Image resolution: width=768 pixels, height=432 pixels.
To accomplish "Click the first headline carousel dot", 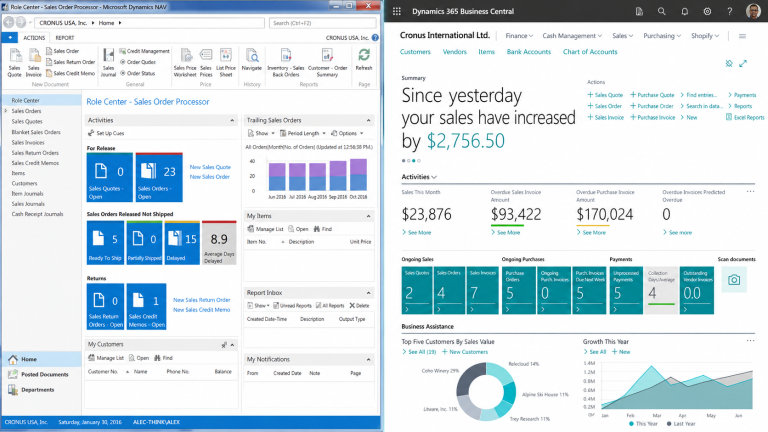I will (404, 161).
